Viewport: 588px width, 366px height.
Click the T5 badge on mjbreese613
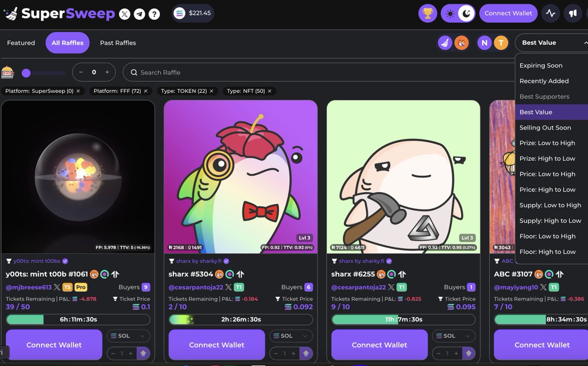click(x=68, y=287)
